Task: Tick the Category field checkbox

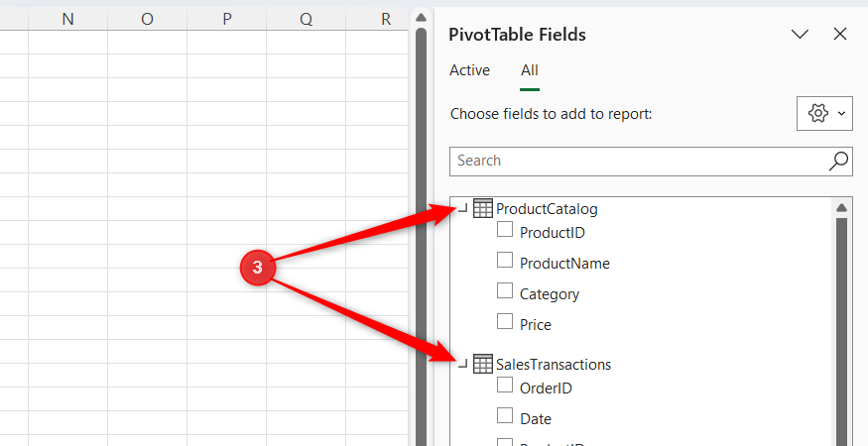Action: [x=504, y=290]
